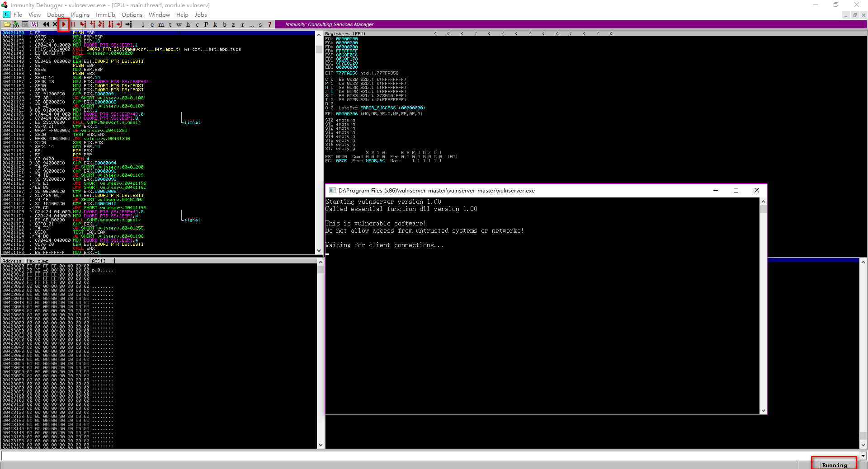Viewport: 868px width, 469px height.
Task: Click in the command bar input field
Action: pyautogui.click(x=430, y=456)
